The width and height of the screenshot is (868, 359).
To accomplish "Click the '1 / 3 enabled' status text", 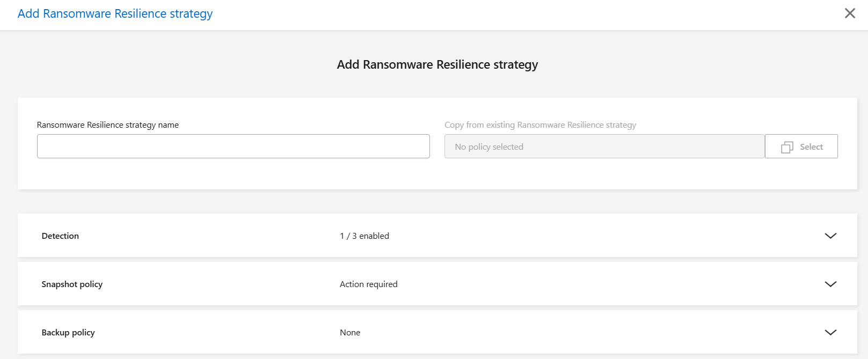I will (364, 236).
